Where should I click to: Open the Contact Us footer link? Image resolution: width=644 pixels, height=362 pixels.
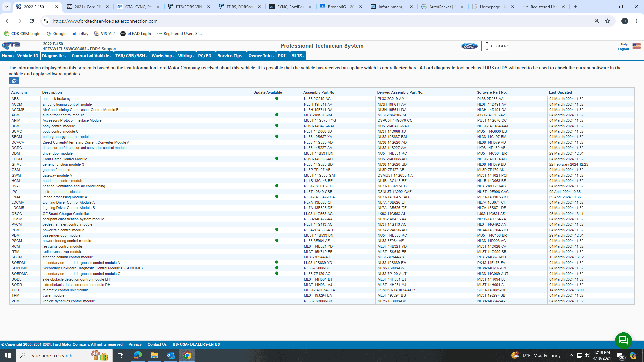coord(157,344)
